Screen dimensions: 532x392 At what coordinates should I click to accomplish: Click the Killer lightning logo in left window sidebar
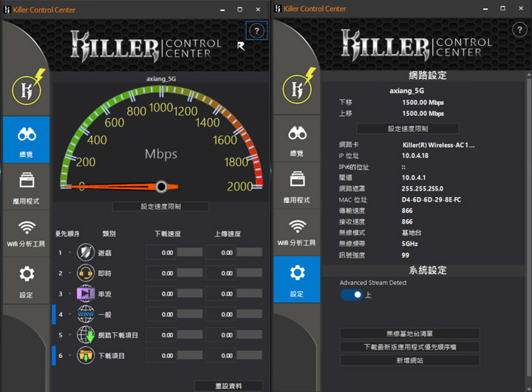27,87
